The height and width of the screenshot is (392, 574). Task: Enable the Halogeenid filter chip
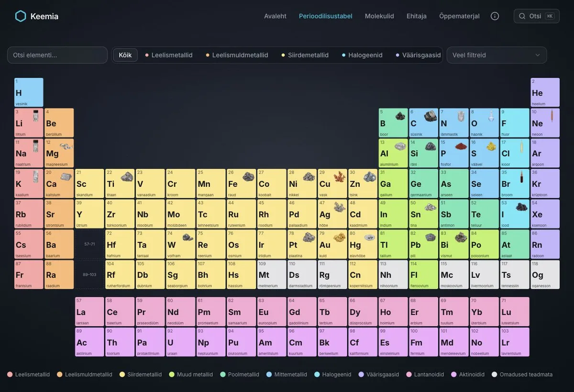362,55
